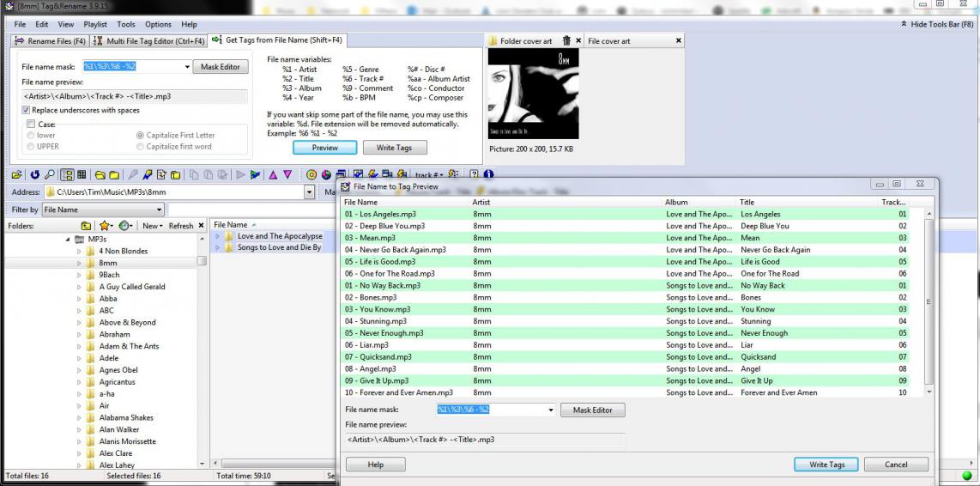Uncheck Replace underscores with spaces
The height and width of the screenshot is (486, 980).
pyautogui.click(x=27, y=111)
